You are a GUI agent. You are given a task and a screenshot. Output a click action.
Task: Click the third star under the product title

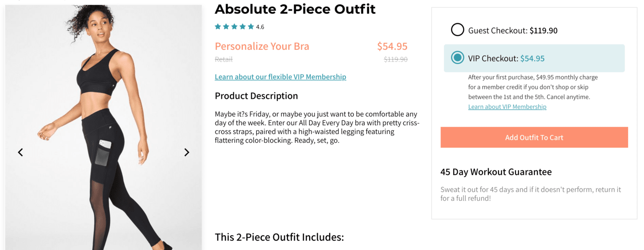pyautogui.click(x=234, y=26)
